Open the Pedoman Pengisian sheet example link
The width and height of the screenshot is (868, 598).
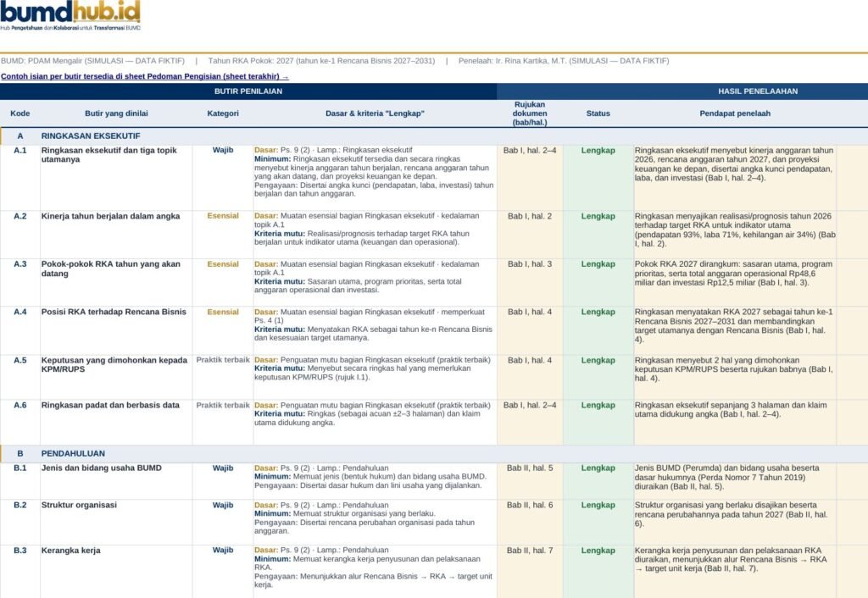tap(144, 76)
